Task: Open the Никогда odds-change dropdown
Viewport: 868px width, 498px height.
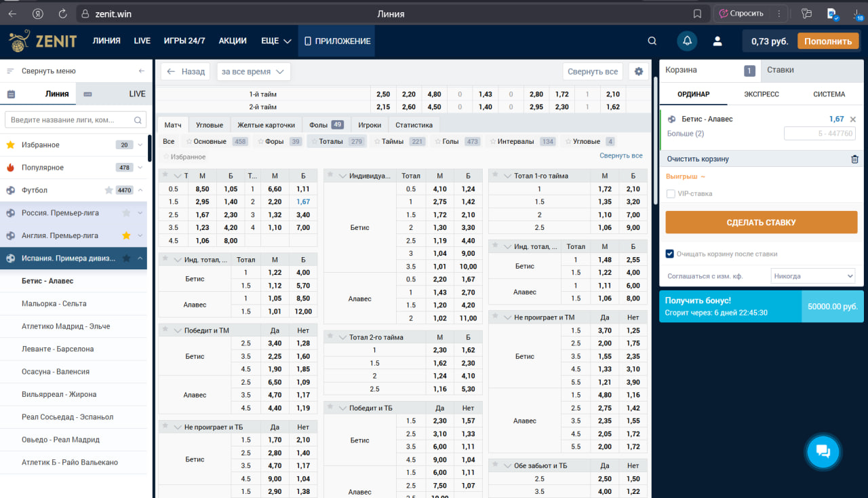Action: 813,276
